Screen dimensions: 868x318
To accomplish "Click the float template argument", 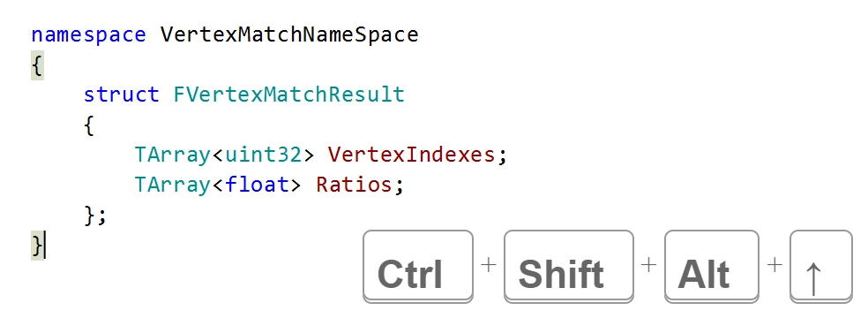I will coord(257,184).
